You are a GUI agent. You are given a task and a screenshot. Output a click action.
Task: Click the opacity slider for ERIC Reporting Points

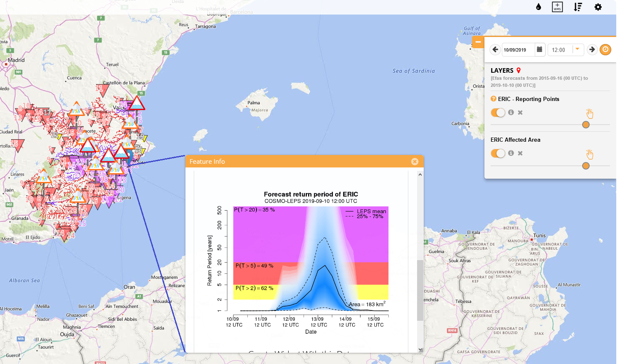[x=585, y=125]
